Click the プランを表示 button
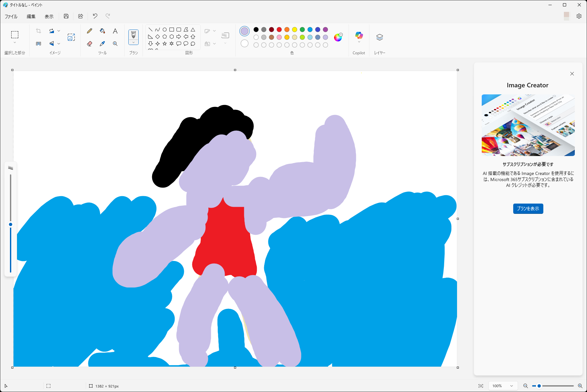The image size is (587, 392). [x=528, y=208]
